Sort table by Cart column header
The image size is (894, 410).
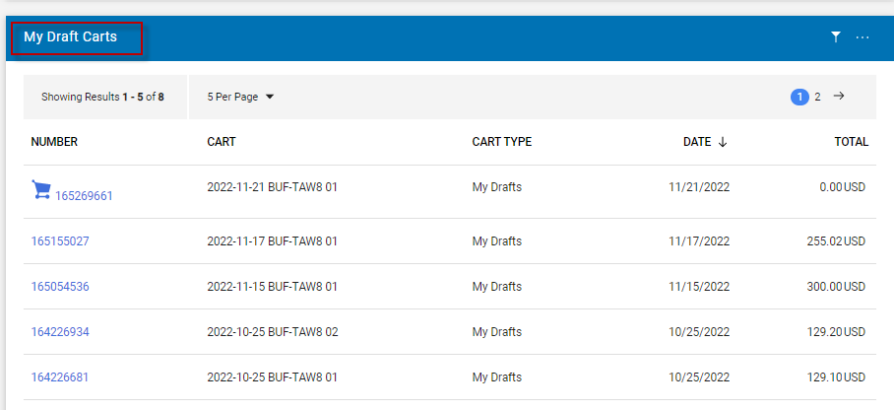pos(221,142)
